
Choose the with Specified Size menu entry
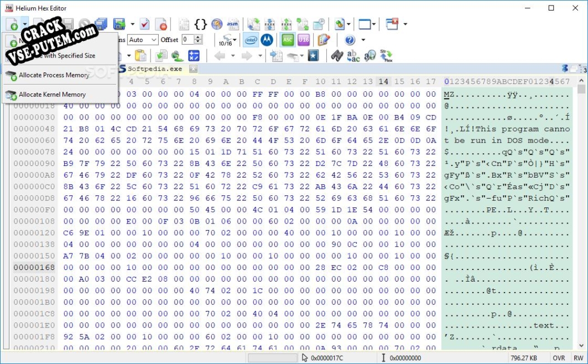click(x=60, y=55)
